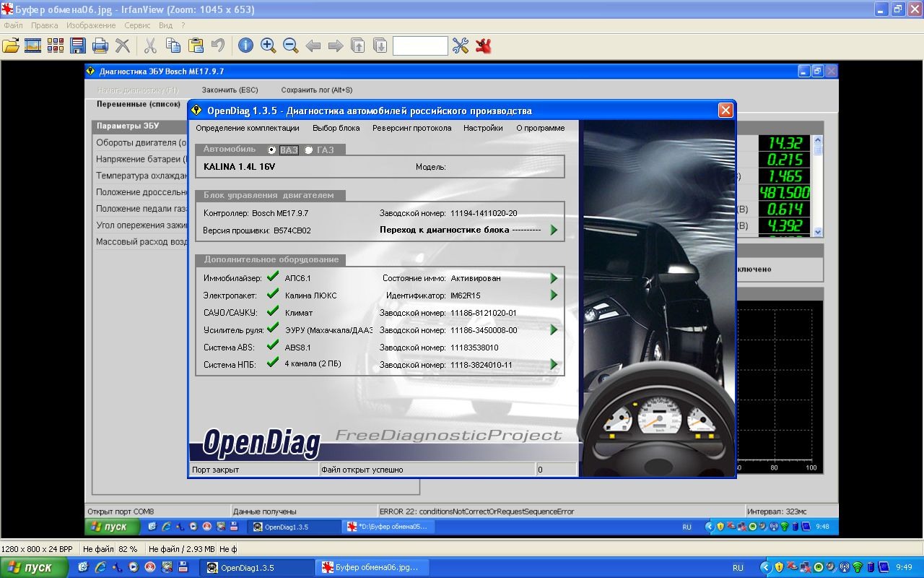Open the Файл menu in IrfanView
This screenshot has width=924, height=578.
[x=13, y=25]
